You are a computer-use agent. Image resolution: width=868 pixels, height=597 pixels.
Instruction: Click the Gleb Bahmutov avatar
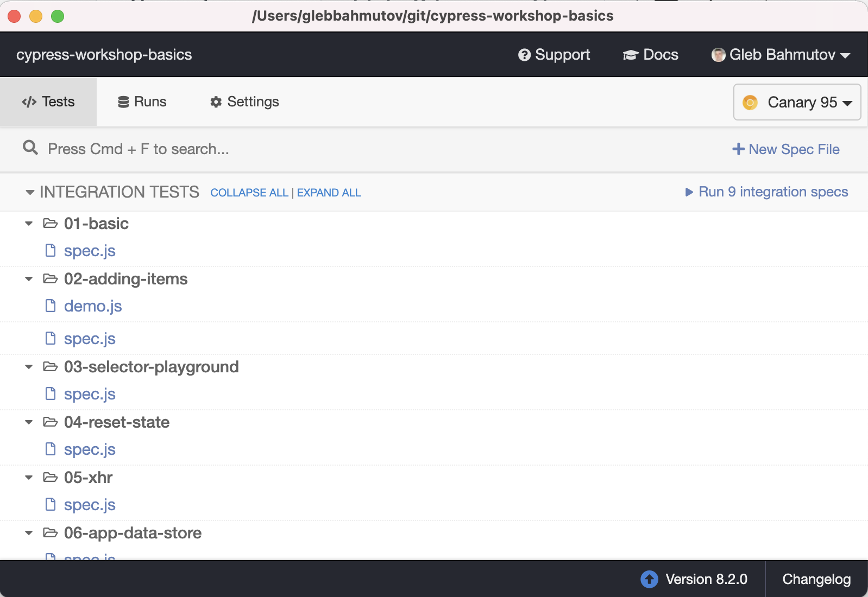[719, 55]
